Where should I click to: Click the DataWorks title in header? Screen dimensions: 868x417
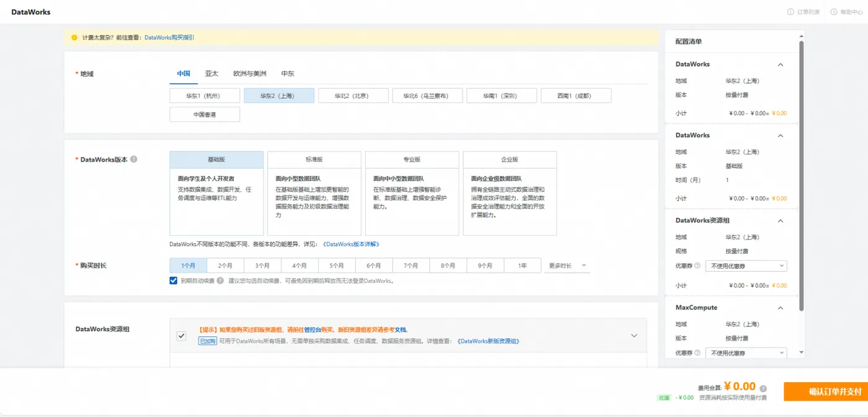click(x=31, y=12)
